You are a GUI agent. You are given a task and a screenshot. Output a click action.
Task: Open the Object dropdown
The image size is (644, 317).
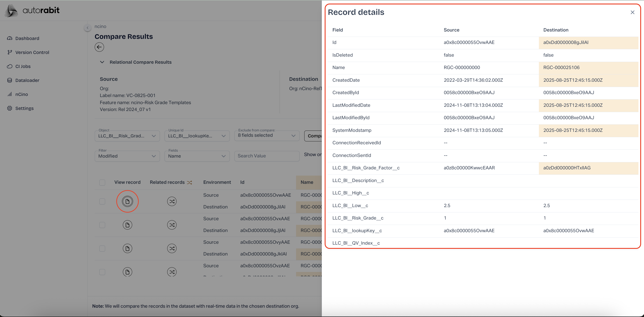point(127,136)
